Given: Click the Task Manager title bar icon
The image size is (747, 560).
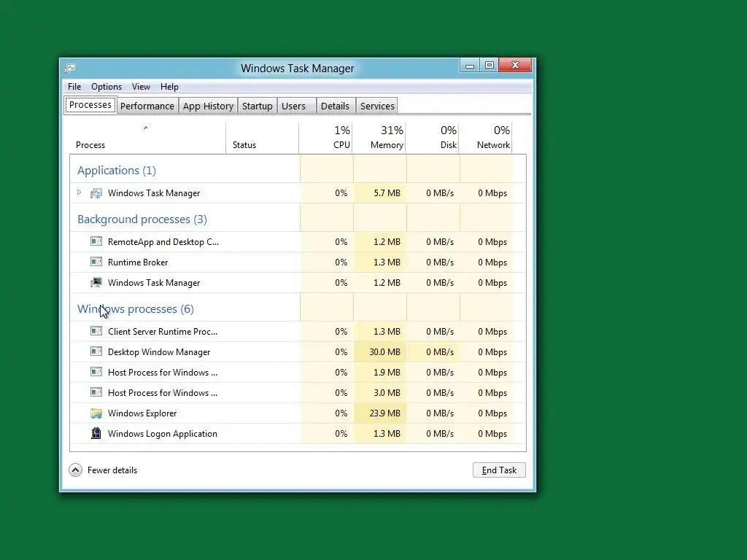Looking at the screenshot, I should (x=70, y=69).
